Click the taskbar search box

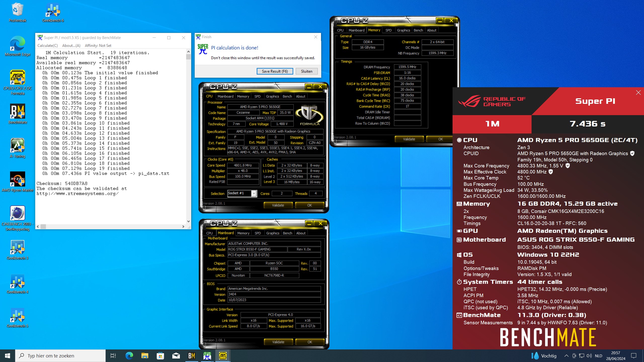pos(60,356)
